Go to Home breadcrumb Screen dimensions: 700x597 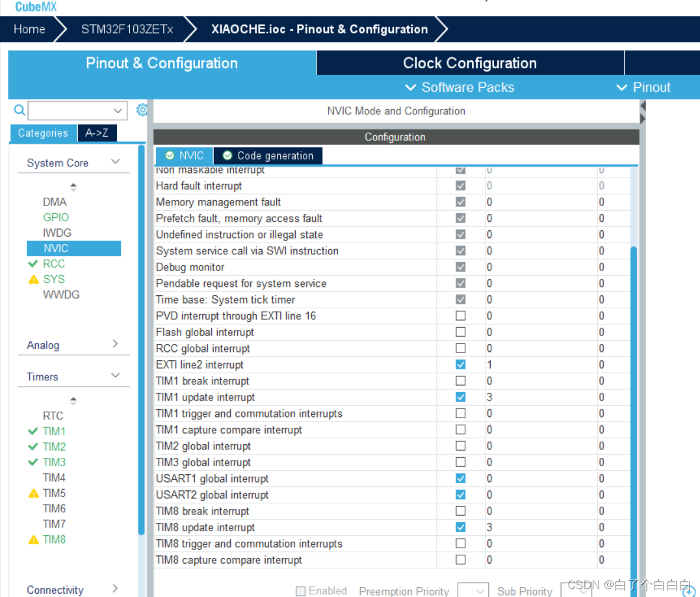point(29,29)
